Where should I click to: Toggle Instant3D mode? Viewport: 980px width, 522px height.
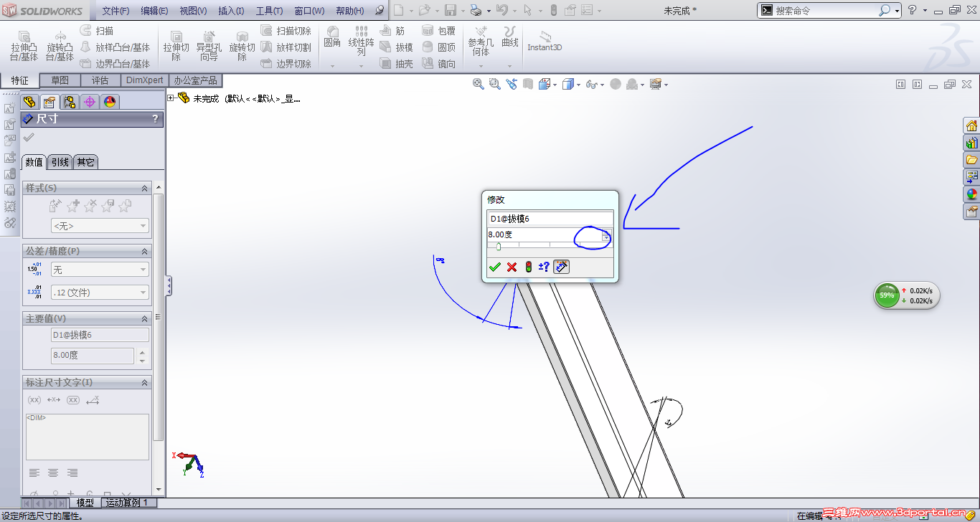coord(545,42)
